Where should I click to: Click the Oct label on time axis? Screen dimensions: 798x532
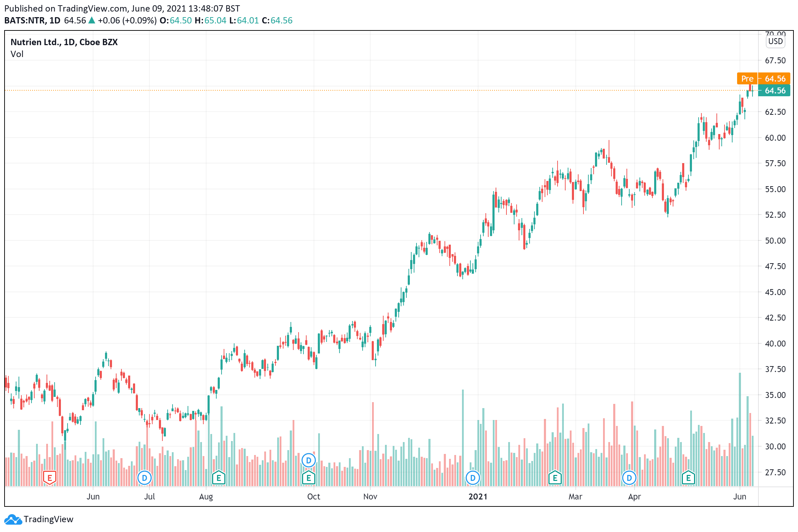pos(314,497)
